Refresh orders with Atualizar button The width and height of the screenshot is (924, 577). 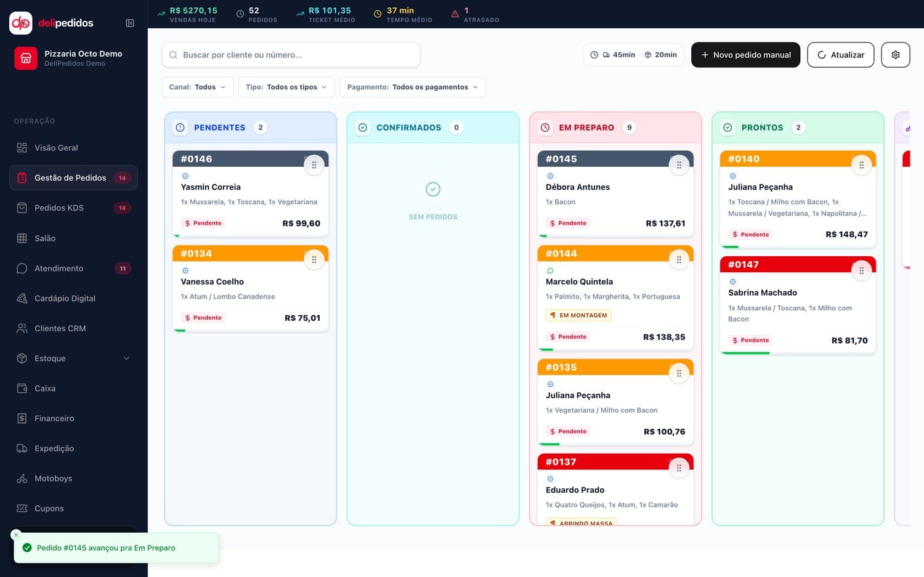click(x=841, y=55)
